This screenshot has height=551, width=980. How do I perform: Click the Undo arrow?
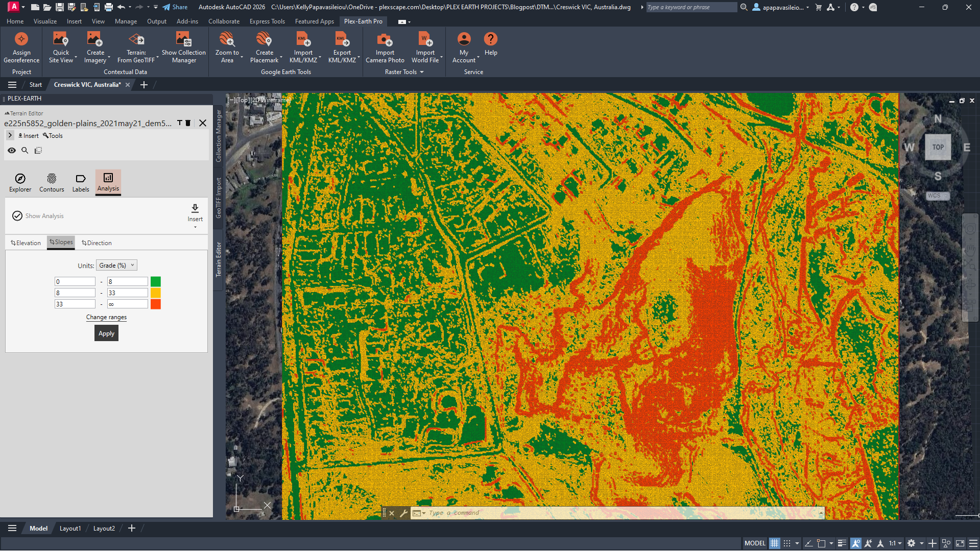pyautogui.click(x=121, y=7)
